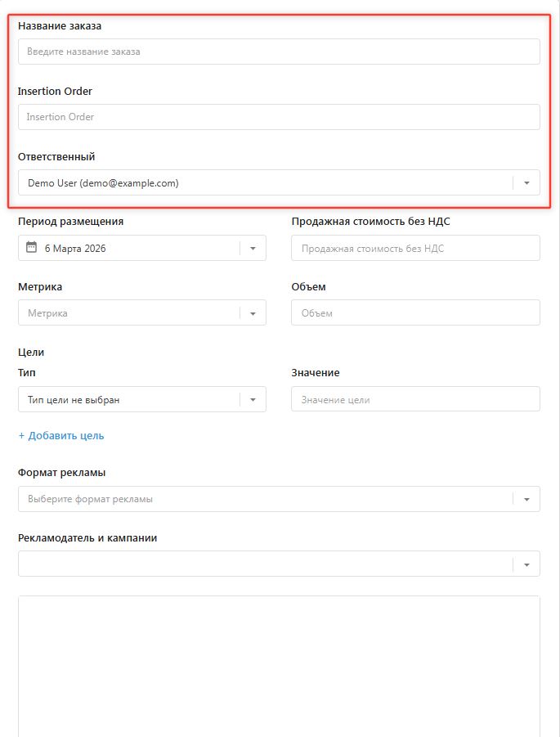Click the Значение цели input field
This screenshot has width=560, height=737.
415,400
